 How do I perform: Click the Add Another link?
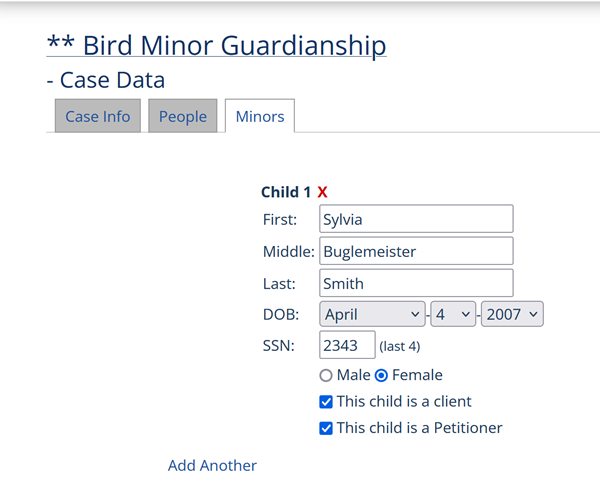(x=212, y=465)
